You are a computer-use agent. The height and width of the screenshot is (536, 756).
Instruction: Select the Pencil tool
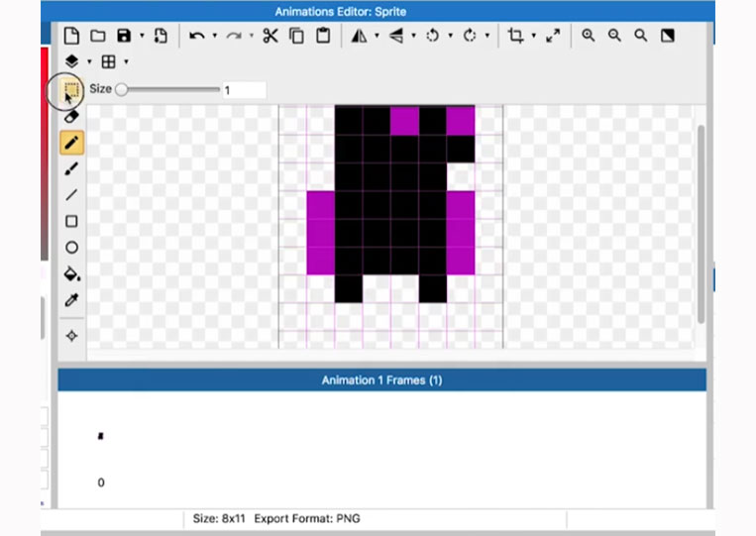pos(72,143)
